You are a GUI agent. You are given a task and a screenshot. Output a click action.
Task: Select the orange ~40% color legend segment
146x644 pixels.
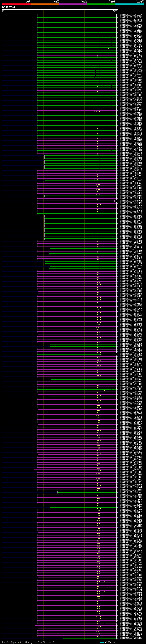pos(45,4)
